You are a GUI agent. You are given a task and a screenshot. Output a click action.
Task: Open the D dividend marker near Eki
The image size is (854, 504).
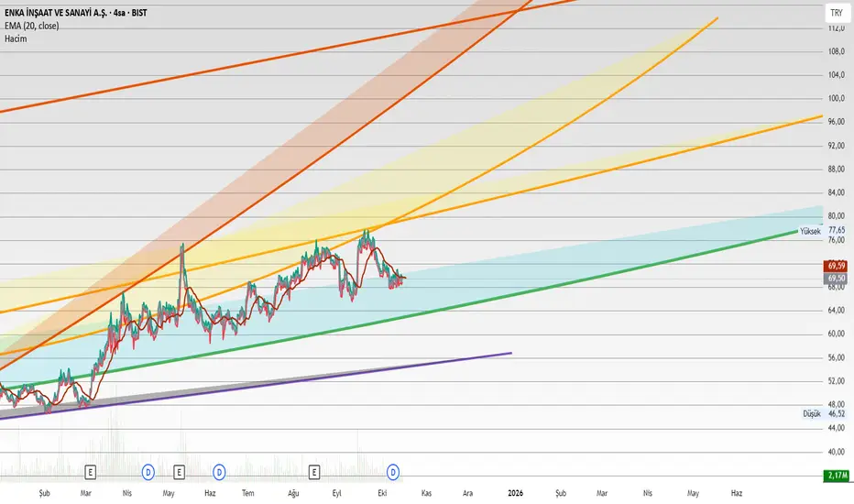pos(393,473)
